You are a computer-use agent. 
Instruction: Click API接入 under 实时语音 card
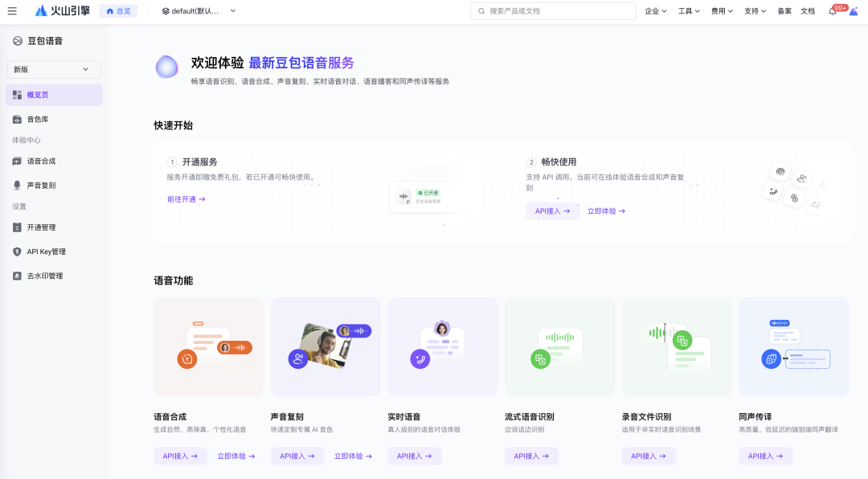(x=414, y=456)
